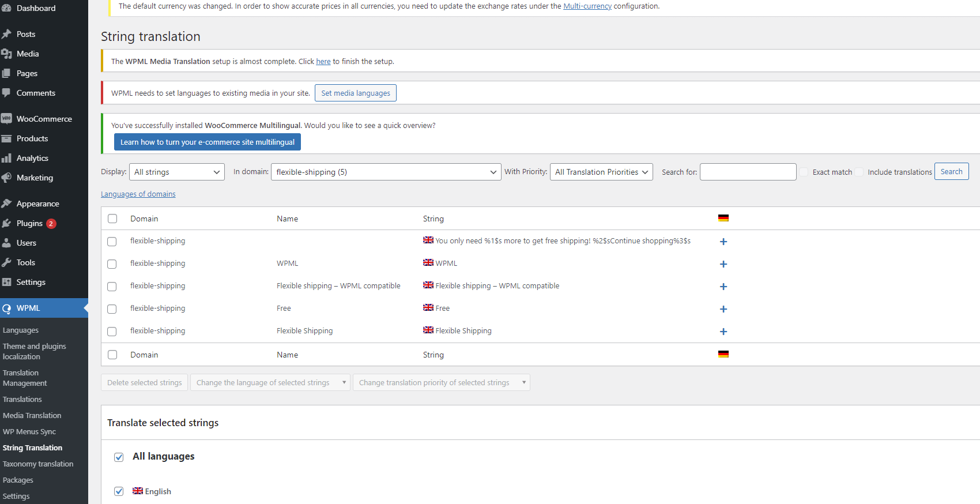Add translation plus for Flexible Shipping string
980x504 pixels.
[723, 332]
